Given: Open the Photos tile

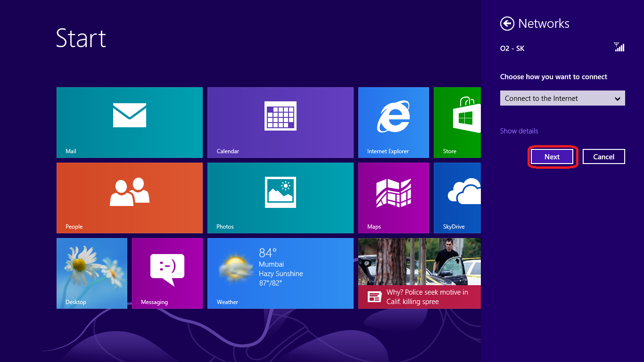Looking at the screenshot, I should (280, 197).
